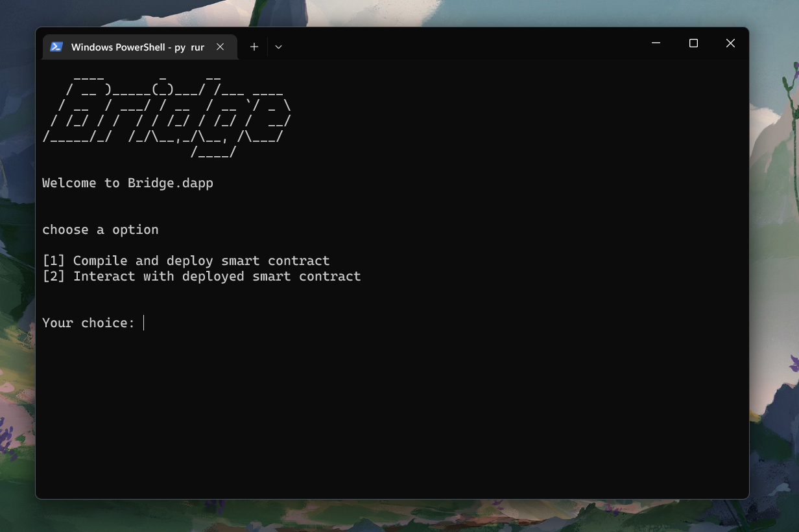The width and height of the screenshot is (799, 532).
Task: Select the Windows PowerShell tab
Action: click(140, 47)
